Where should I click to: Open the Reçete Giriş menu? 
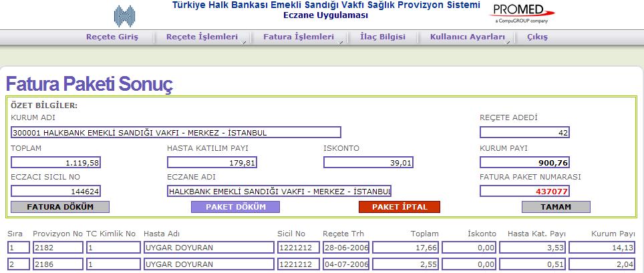(112, 37)
